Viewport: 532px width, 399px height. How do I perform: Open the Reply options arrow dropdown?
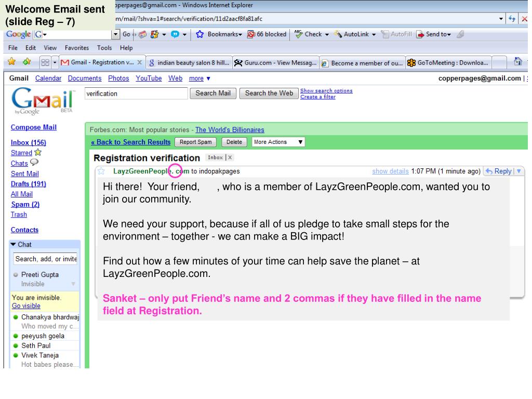coord(519,171)
